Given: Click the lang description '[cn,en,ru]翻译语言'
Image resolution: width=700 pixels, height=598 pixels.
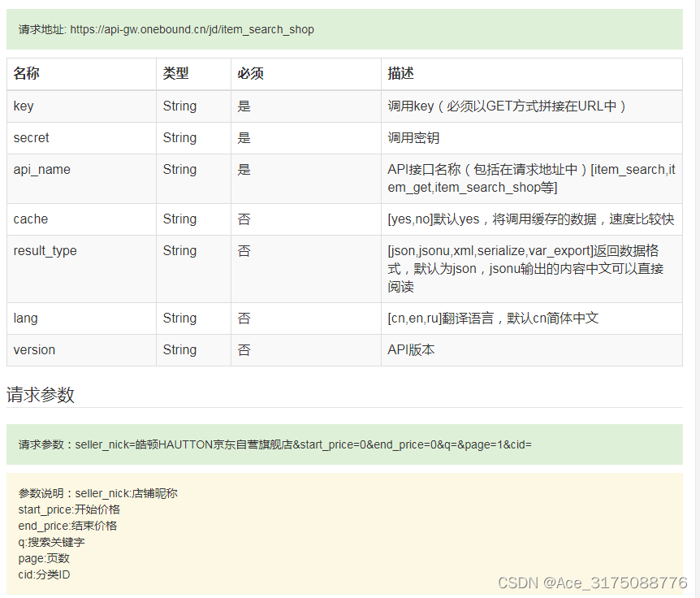Looking at the screenshot, I should (493, 318).
